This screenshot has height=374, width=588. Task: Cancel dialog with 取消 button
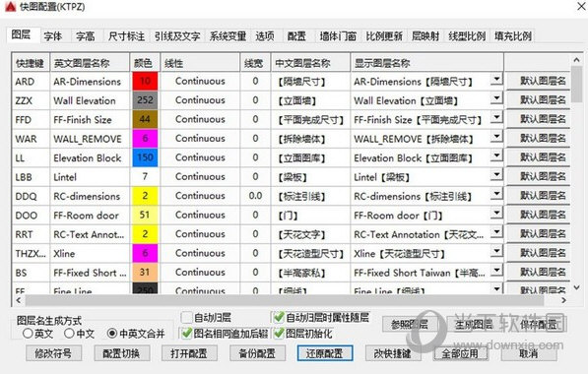click(x=529, y=353)
